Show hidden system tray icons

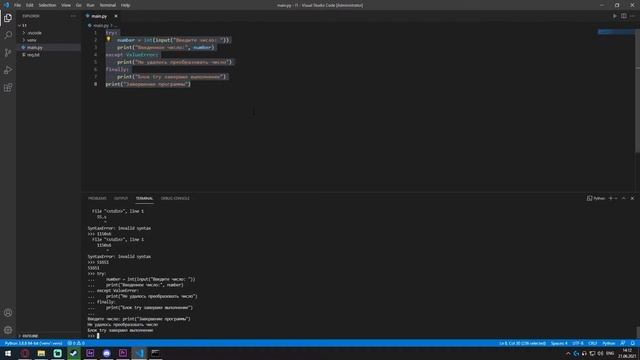pos(568,353)
